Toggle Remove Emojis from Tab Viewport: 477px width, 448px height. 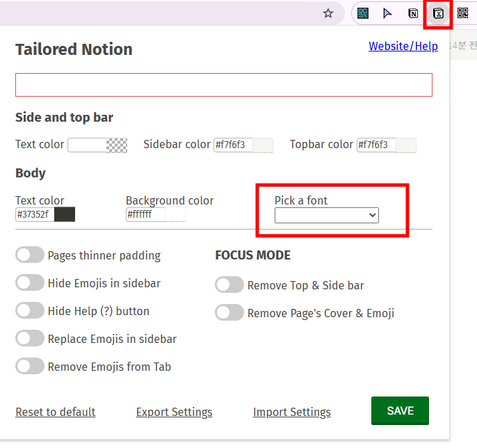pyautogui.click(x=30, y=366)
